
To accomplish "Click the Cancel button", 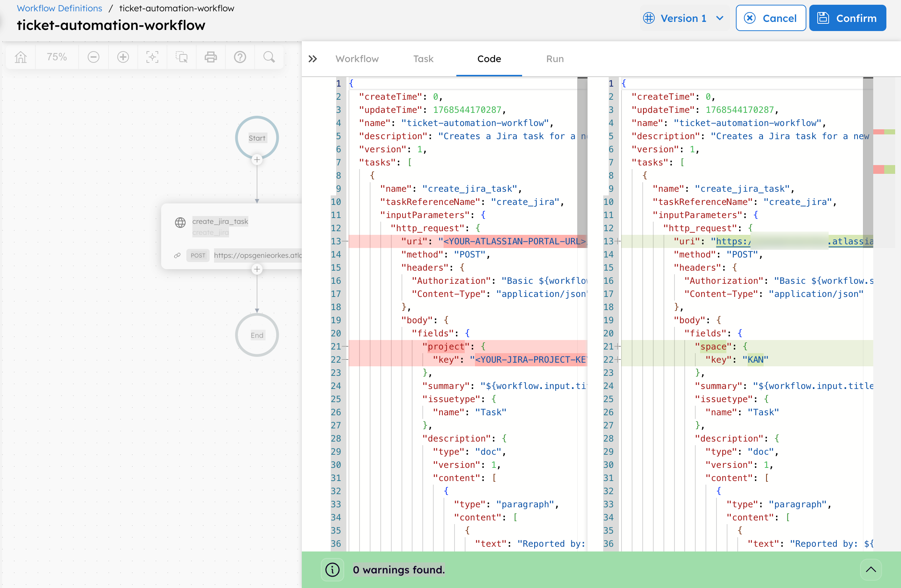I will pyautogui.click(x=771, y=18).
